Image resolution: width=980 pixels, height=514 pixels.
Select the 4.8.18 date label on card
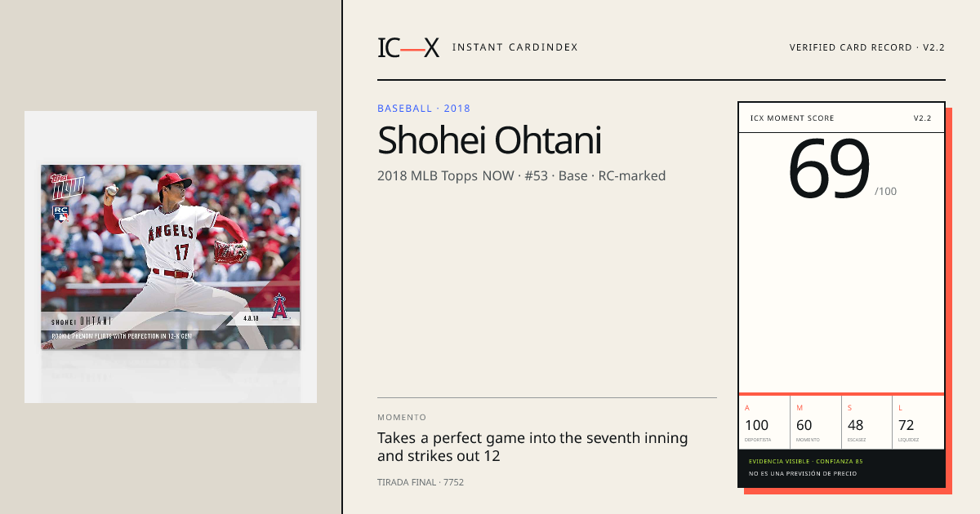[252, 319]
